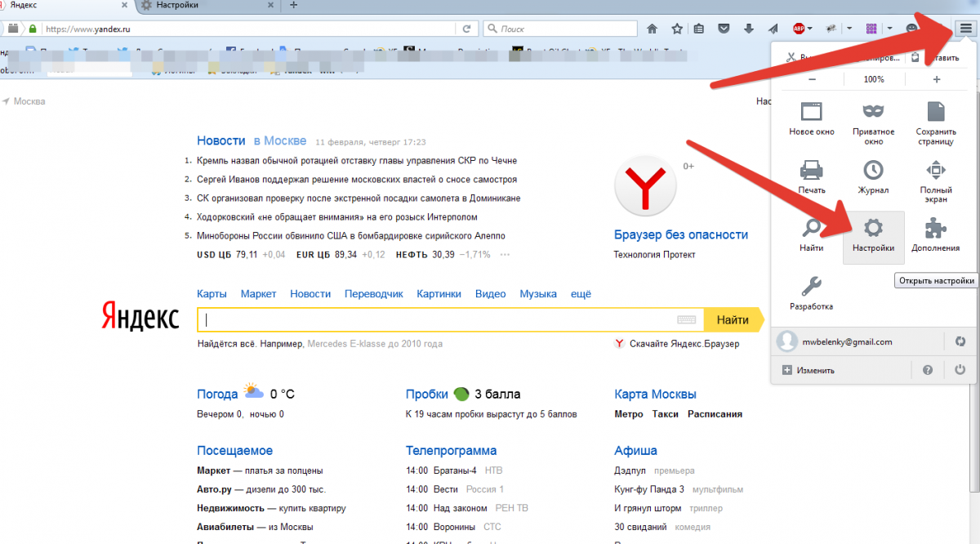Open on-screen keyboard icon in Yandex search
980x544 pixels.
(687, 320)
